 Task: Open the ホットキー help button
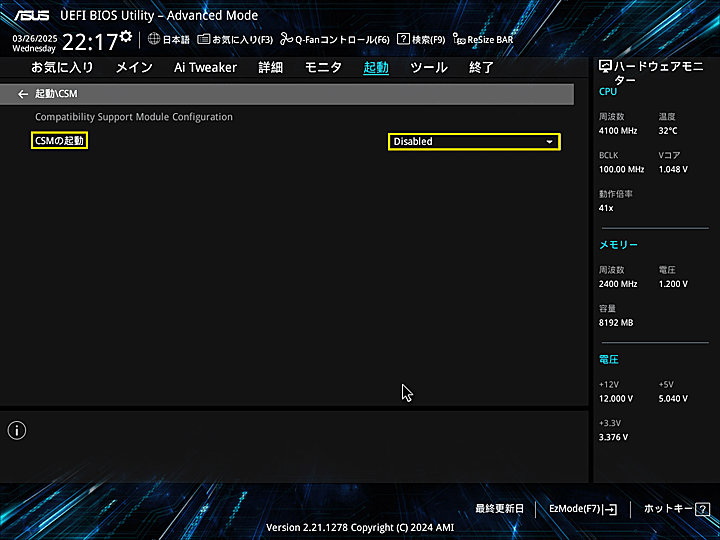[677, 509]
